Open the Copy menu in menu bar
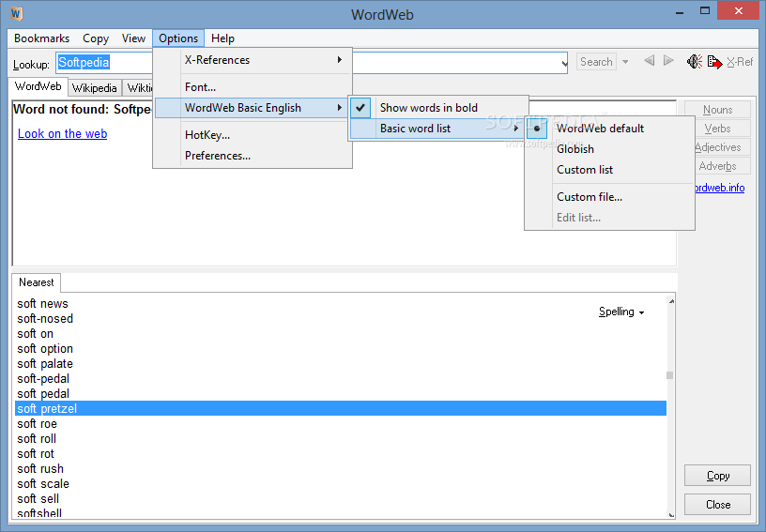The height and width of the screenshot is (532, 766). (x=95, y=38)
